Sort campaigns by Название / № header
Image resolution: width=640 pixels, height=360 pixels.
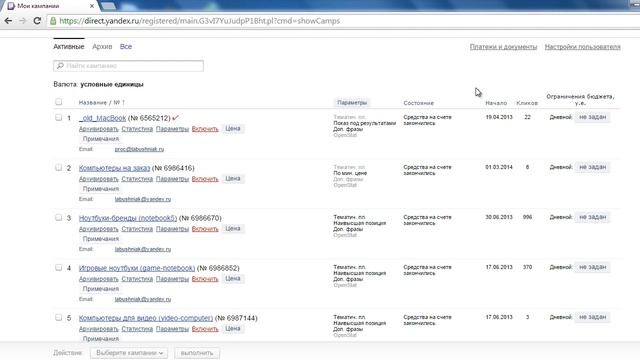(x=102, y=102)
